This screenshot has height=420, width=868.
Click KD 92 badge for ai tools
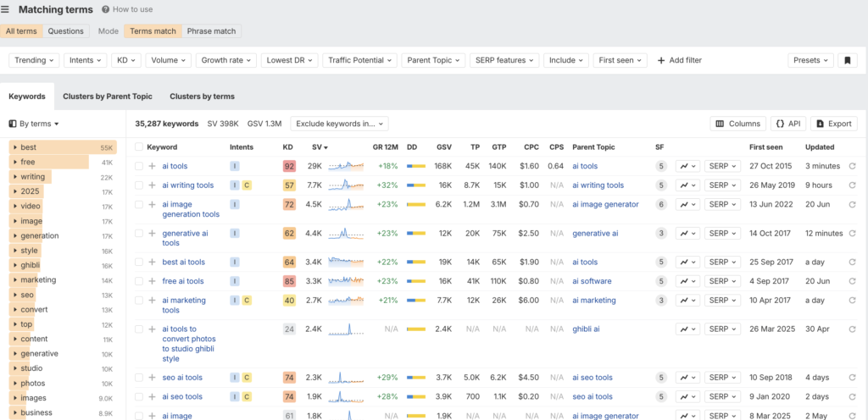click(289, 166)
